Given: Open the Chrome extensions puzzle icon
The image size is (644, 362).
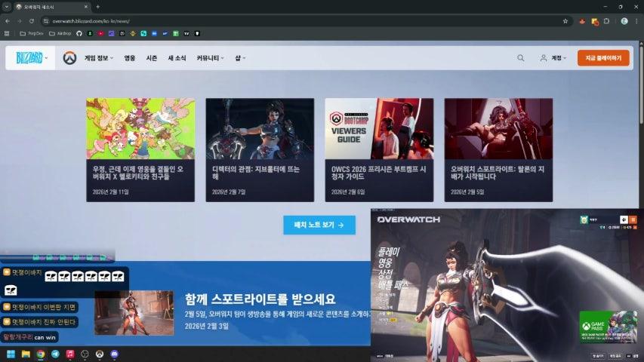Looking at the screenshot, I should pos(606,21).
